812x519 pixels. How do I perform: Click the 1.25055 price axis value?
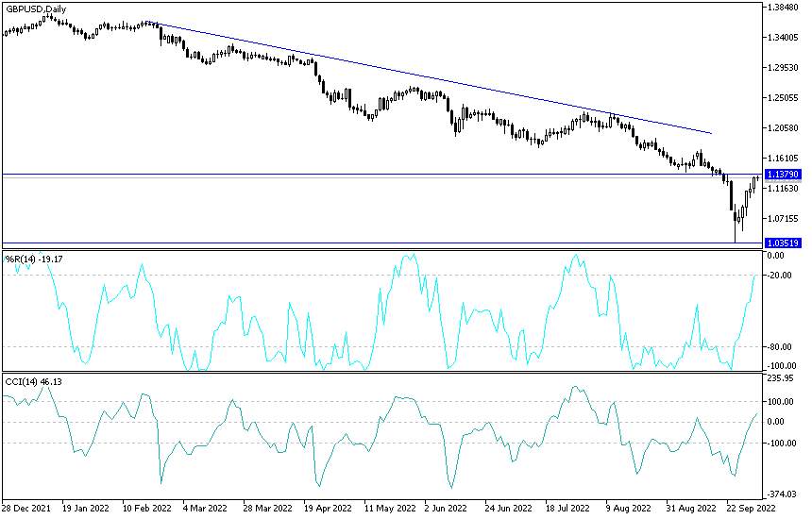point(783,98)
